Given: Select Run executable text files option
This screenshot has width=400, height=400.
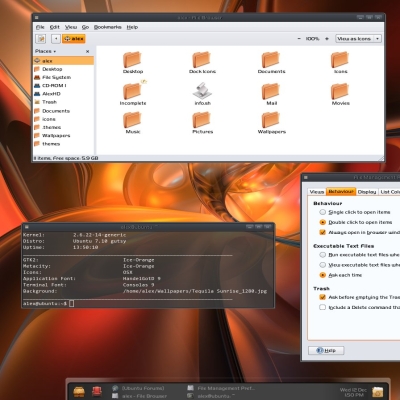Looking at the screenshot, I should pos(322,255).
